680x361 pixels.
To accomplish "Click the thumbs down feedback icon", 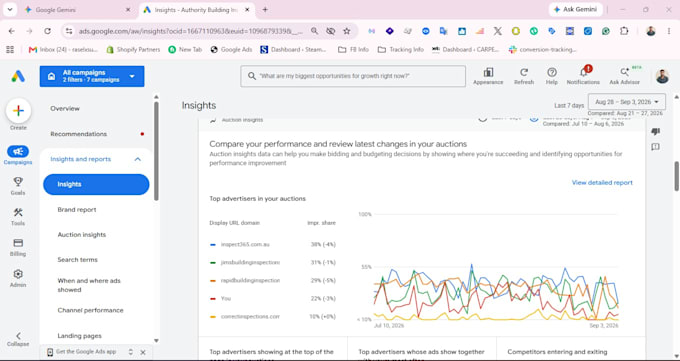I will [655, 131].
